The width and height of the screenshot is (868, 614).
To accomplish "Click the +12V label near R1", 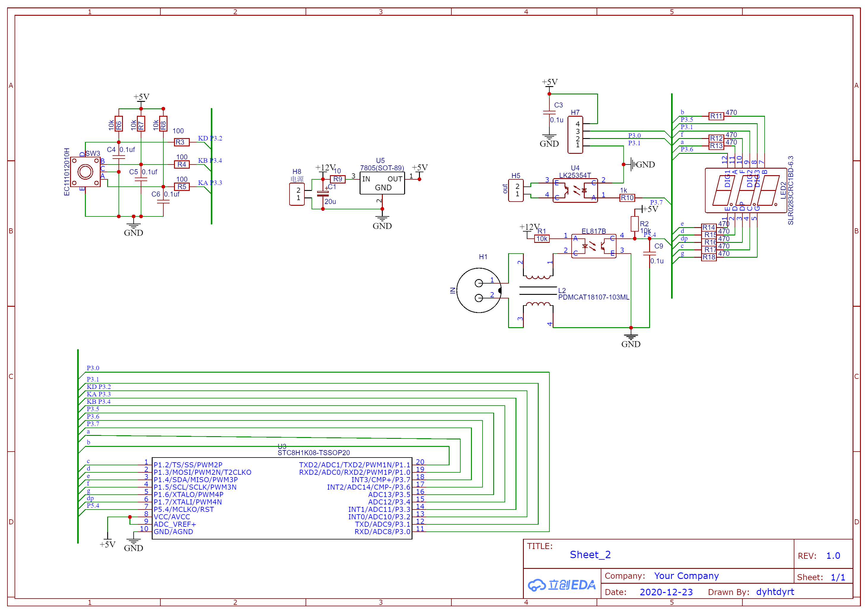I will click(530, 227).
